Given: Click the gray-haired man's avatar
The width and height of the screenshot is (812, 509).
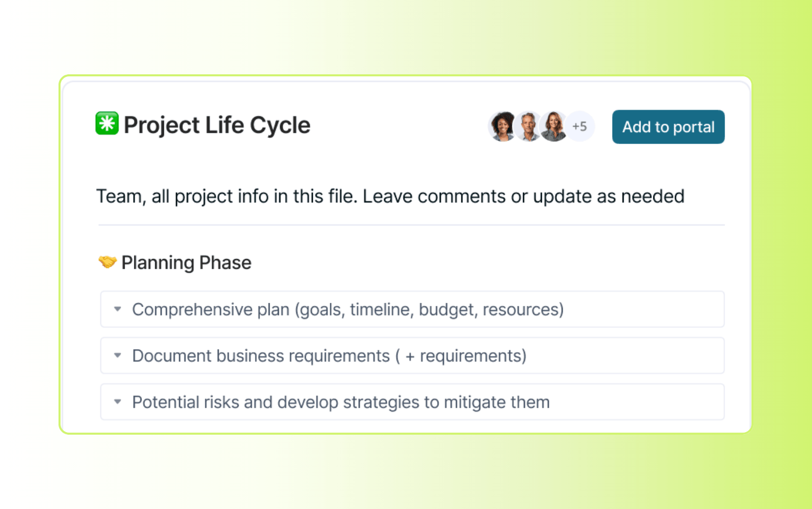Looking at the screenshot, I should coord(528,127).
